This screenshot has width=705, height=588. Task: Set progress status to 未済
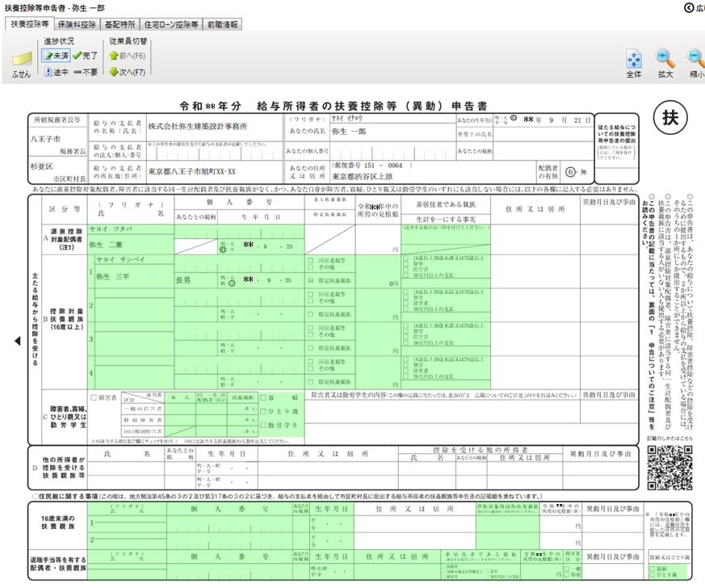[x=55, y=56]
